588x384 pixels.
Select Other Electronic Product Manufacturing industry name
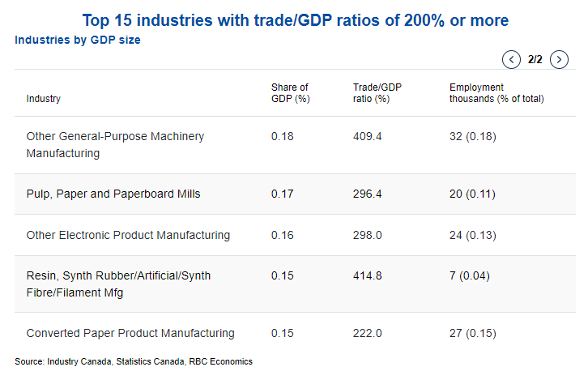(128, 235)
